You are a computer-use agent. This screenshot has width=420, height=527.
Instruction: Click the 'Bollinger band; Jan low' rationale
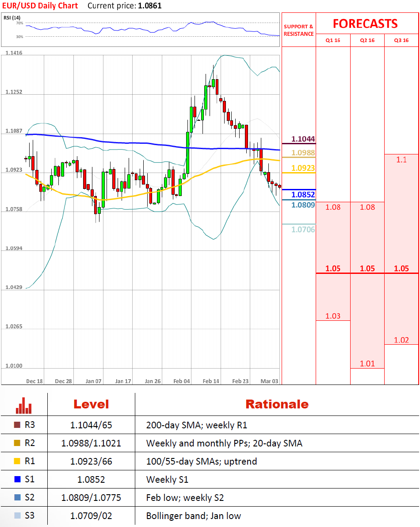(x=193, y=516)
